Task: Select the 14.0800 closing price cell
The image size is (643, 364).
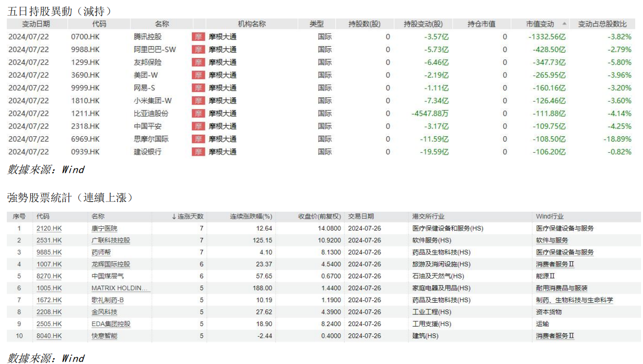Action: (x=329, y=228)
